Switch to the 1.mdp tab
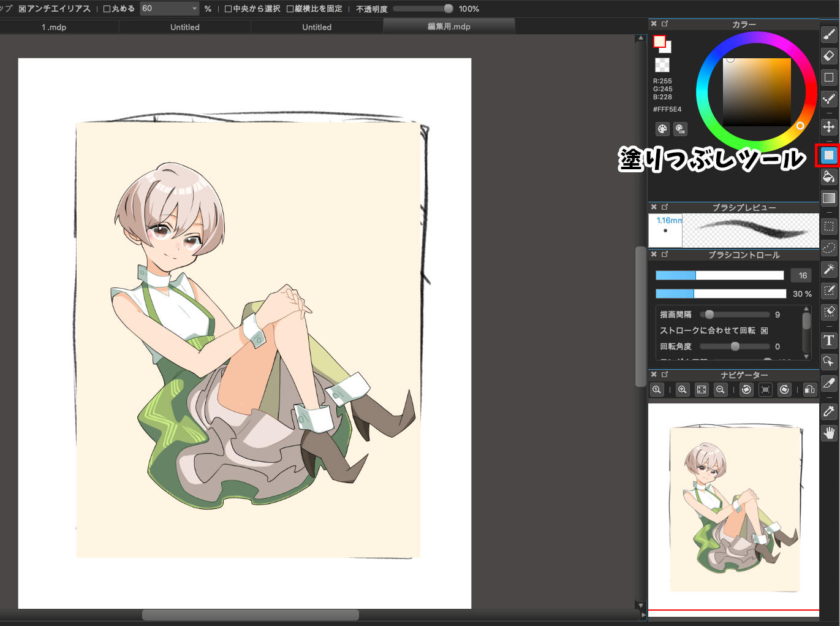This screenshot has height=626, width=840. pos(54,27)
